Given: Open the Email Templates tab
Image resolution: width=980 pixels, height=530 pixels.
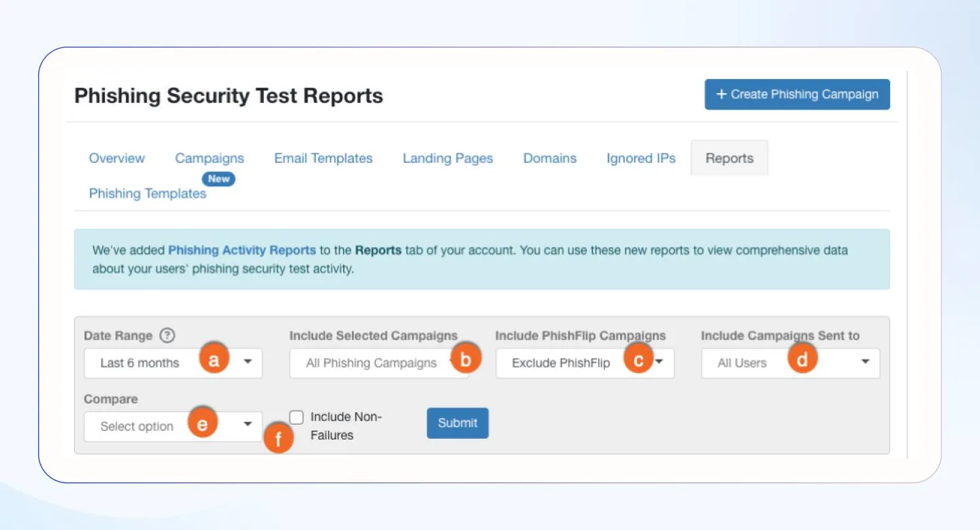Looking at the screenshot, I should [323, 158].
